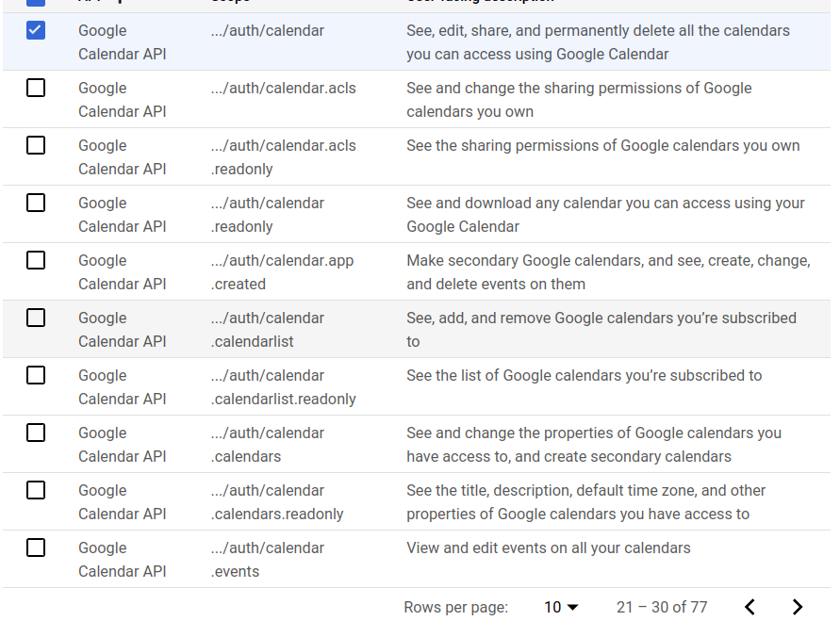Click Google Calendar API cell in calendar.events row
This screenshot has height=621, width=840.
(x=123, y=560)
